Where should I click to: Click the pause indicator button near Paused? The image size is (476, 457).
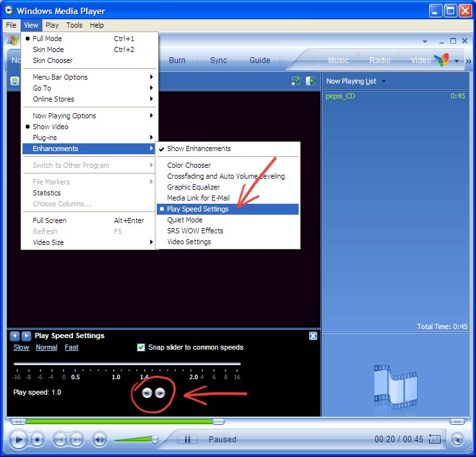pos(188,439)
